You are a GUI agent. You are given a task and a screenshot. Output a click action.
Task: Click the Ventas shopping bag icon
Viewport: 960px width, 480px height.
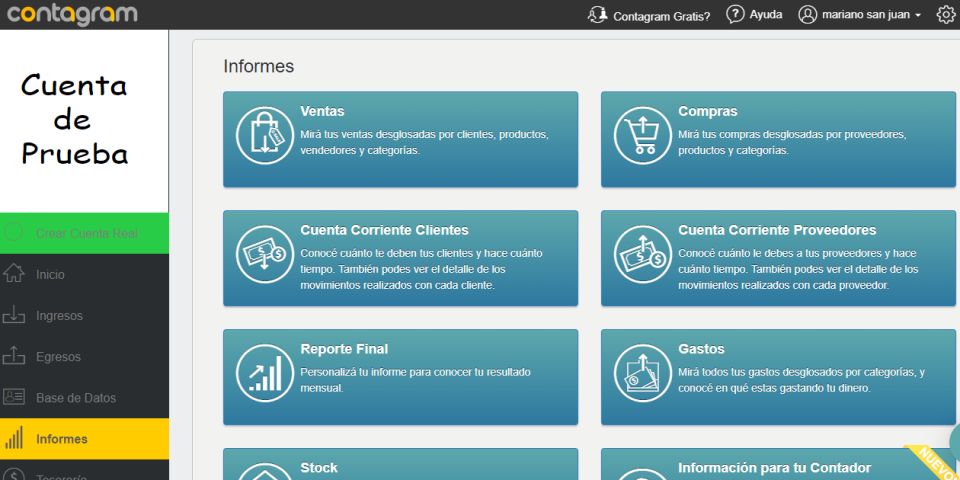coord(264,135)
